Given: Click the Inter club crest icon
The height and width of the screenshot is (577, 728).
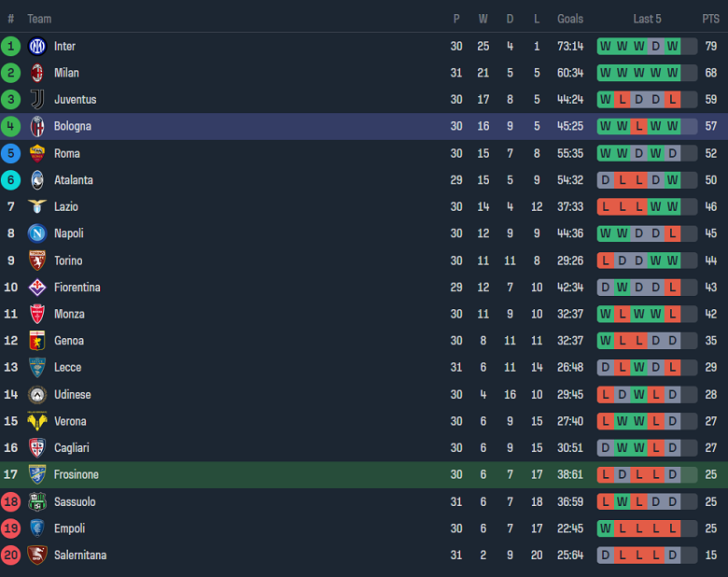Looking at the screenshot, I should 37,46.
